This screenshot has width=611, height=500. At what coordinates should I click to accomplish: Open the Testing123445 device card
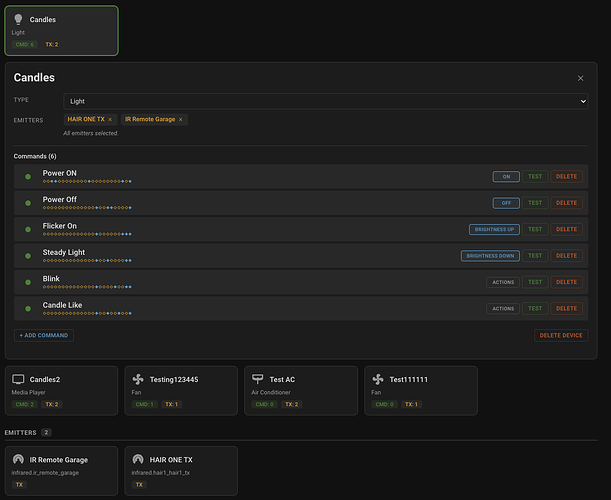pos(181,390)
